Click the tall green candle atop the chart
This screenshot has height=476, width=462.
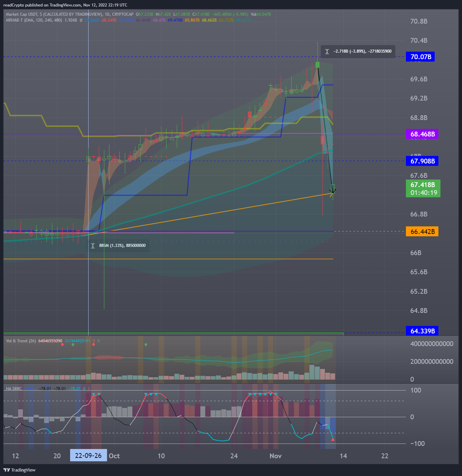tap(318, 65)
